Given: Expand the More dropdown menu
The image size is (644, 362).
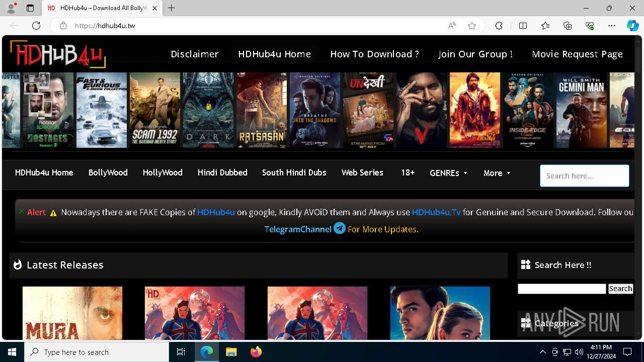Looking at the screenshot, I should pos(497,173).
